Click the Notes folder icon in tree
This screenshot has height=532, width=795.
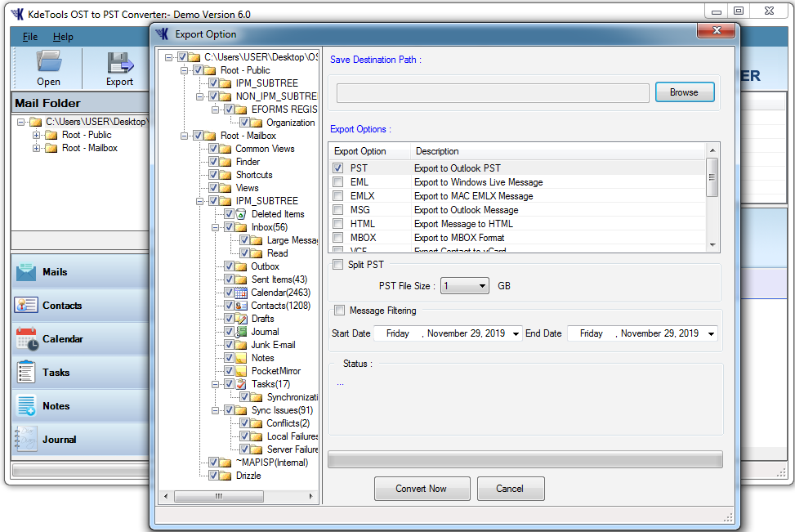[241, 358]
